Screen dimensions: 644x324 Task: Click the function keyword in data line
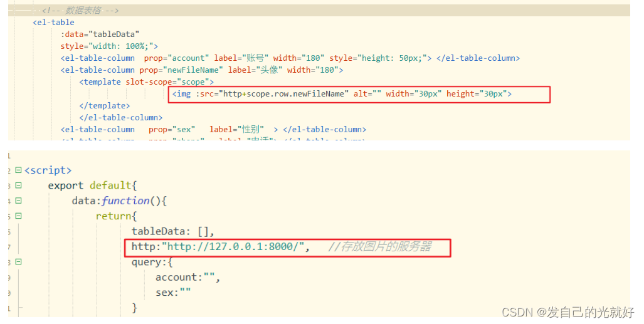(x=125, y=201)
